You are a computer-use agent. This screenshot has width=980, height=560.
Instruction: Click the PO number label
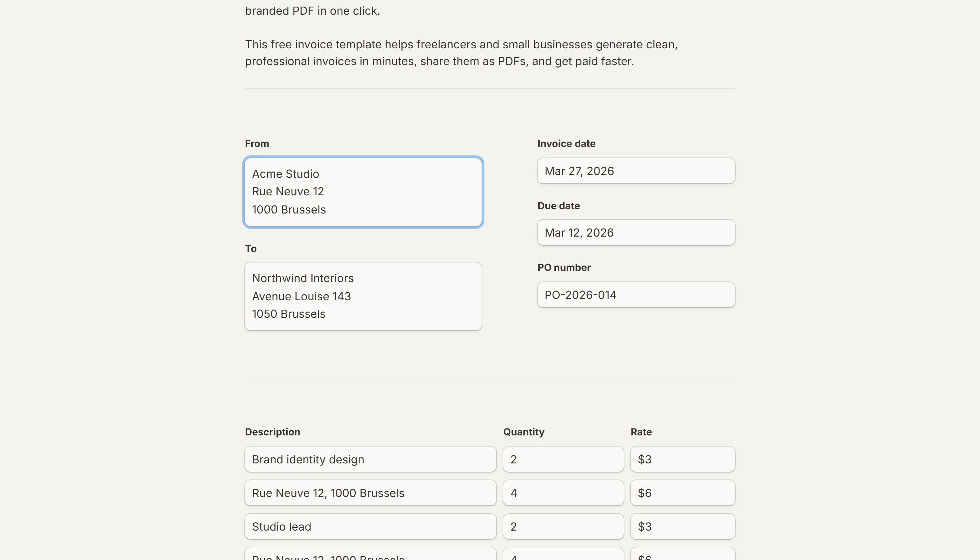point(564,267)
